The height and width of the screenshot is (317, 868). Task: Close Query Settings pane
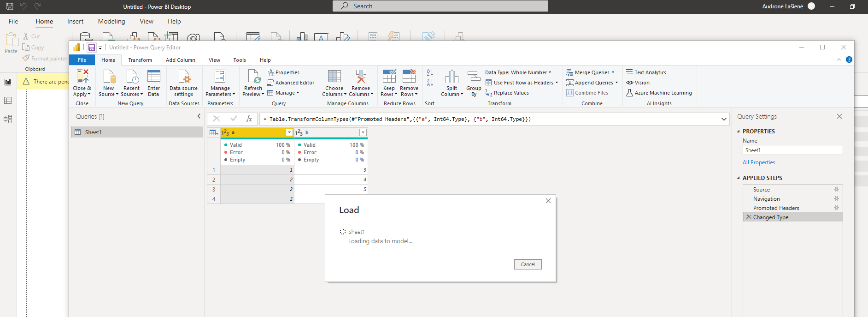[839, 116]
